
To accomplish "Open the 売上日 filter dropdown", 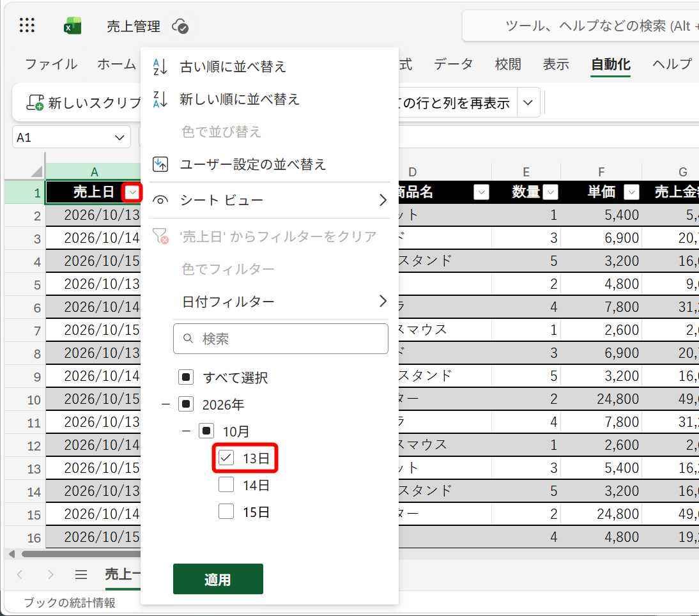I will [132, 192].
